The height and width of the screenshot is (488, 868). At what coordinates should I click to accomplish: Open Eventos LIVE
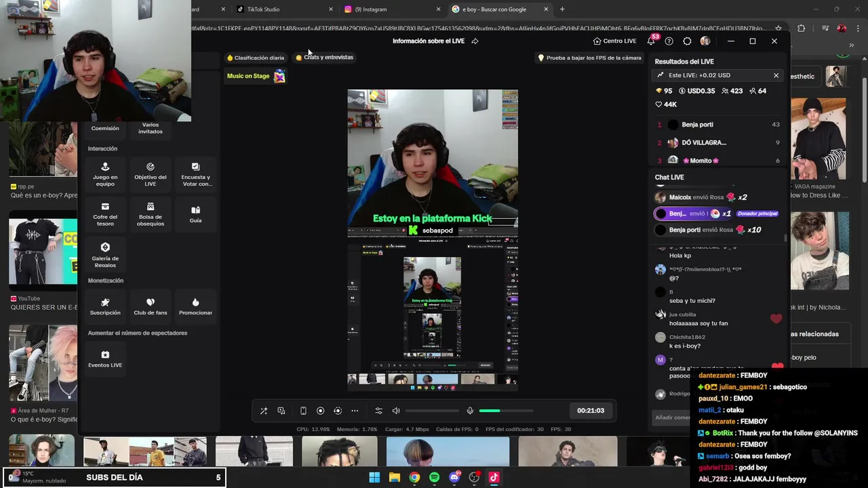click(x=105, y=359)
